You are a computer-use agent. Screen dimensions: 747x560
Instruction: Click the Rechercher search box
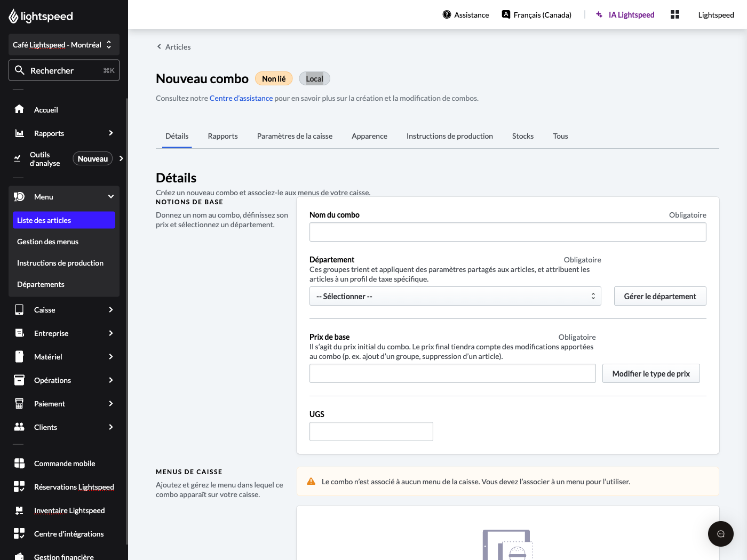(x=64, y=70)
